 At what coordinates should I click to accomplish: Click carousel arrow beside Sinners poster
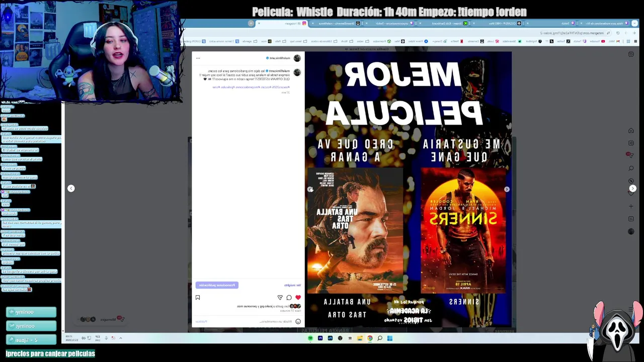[507, 190]
